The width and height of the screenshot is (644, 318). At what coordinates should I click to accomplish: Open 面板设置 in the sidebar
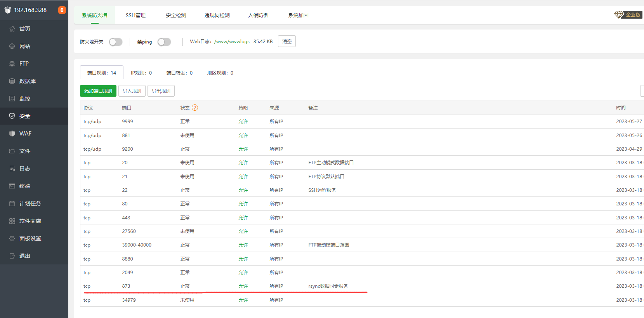[x=30, y=238]
